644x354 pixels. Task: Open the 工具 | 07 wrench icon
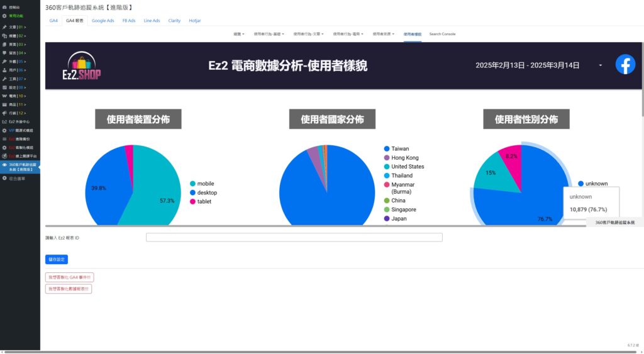(4, 79)
